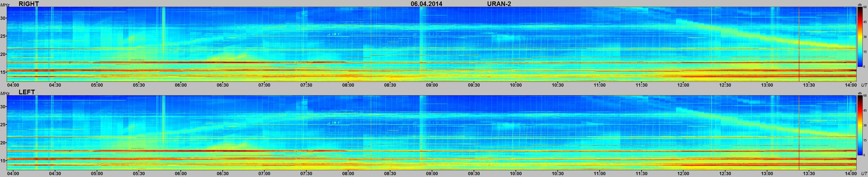Click the color scale bar of RIGHT panel
Viewport: 868px width, 177px height.
860,37
